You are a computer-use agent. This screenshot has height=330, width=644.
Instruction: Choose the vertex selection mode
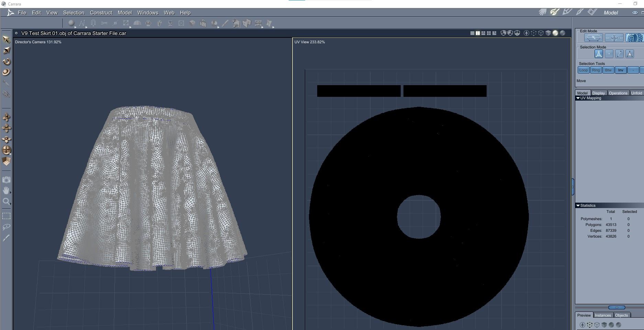609,54
